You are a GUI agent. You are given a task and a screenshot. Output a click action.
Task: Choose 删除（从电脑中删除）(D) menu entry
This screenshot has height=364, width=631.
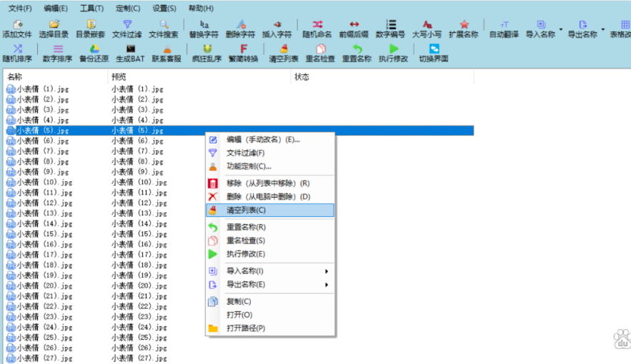[x=270, y=196]
